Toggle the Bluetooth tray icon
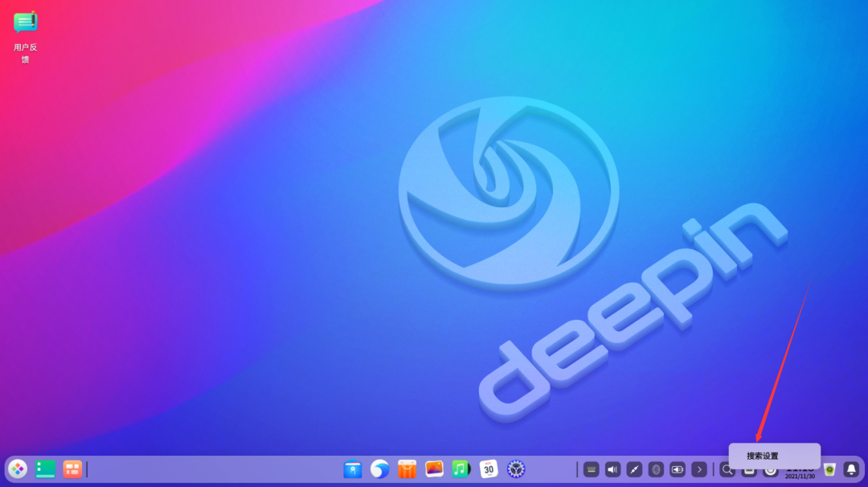The width and height of the screenshot is (868, 487). click(x=656, y=470)
